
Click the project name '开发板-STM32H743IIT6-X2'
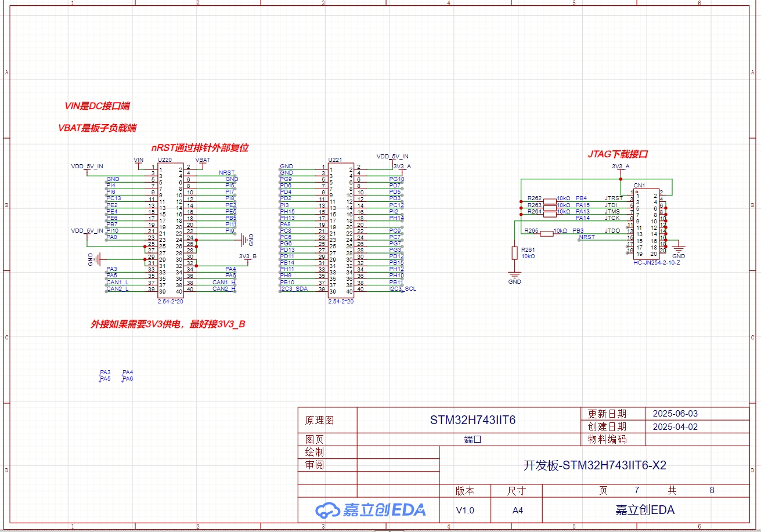pos(595,465)
